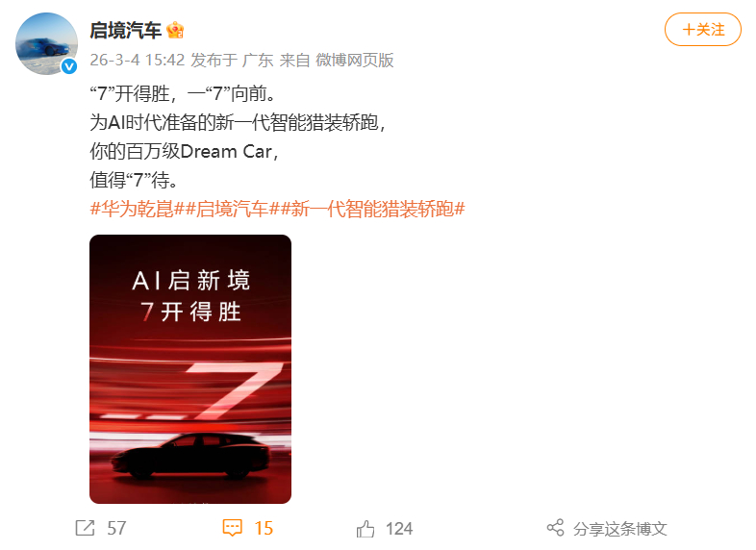The width and height of the screenshot is (756, 550).
Task: Click the 分享这条博文 share text
Action: pyautogui.click(x=620, y=529)
